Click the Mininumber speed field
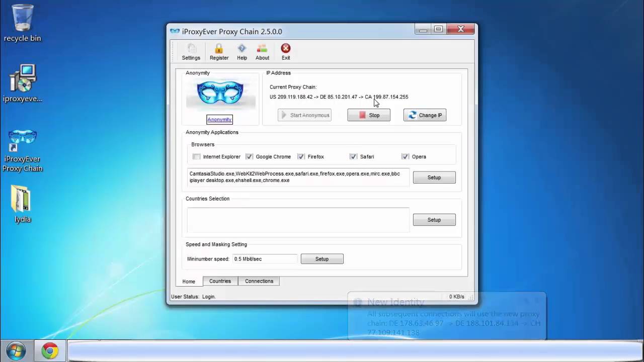This screenshot has height=362, width=644. (x=265, y=259)
